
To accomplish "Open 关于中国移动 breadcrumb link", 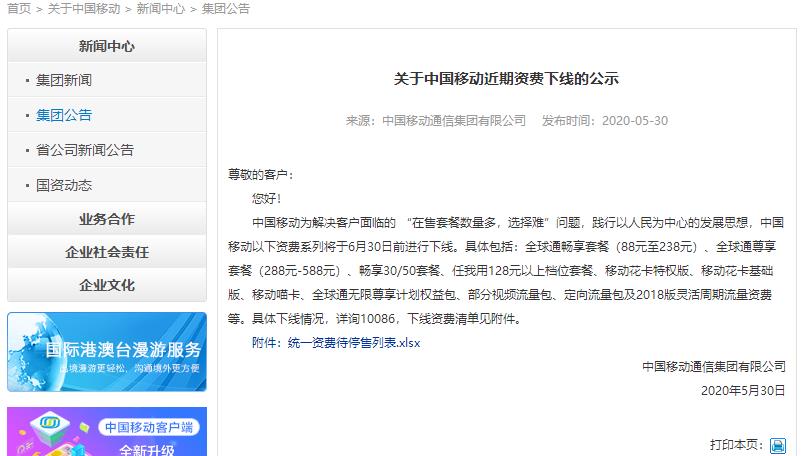I will pos(84,9).
